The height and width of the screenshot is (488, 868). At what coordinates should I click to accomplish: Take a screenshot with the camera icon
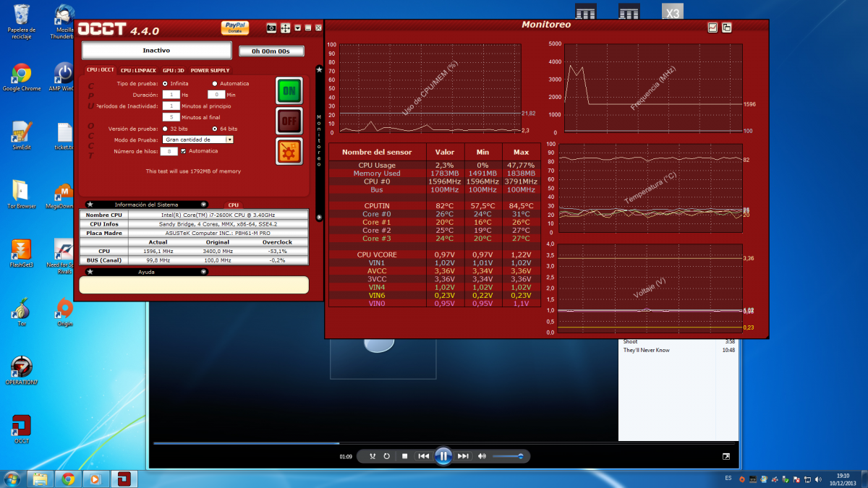pos(271,28)
